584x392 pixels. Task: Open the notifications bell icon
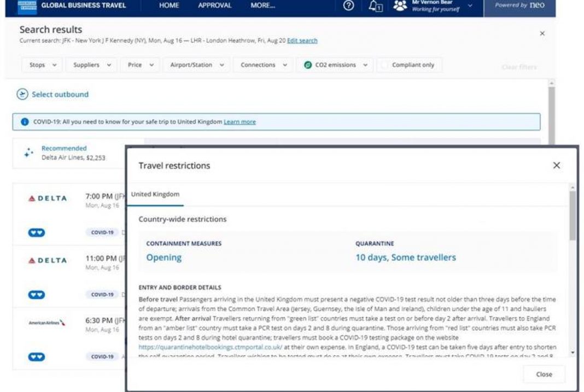pyautogui.click(x=374, y=6)
